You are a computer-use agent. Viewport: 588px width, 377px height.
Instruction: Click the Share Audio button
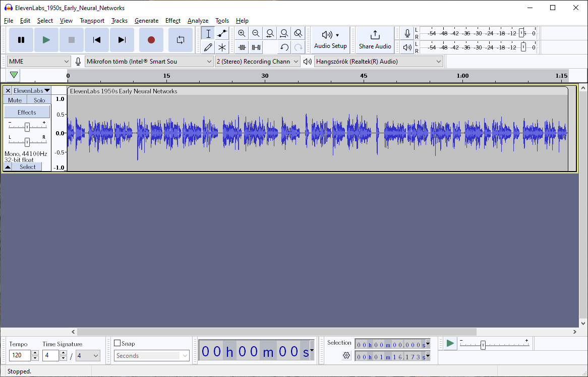(x=375, y=40)
